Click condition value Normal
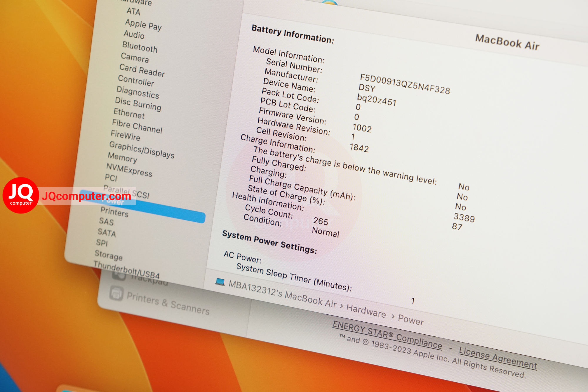Image resolution: width=588 pixels, height=392 pixels. [x=326, y=232]
